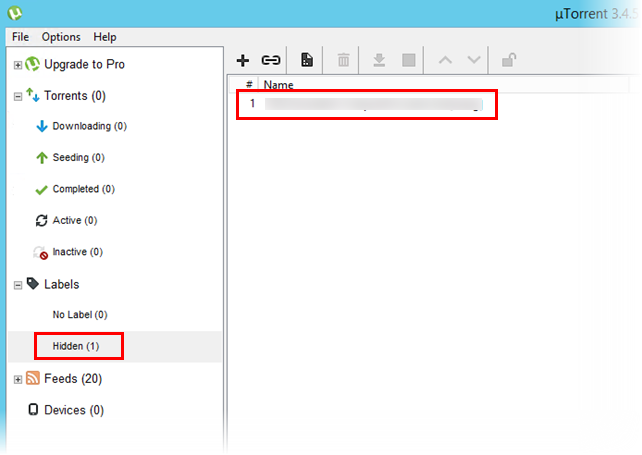Open Feeds (20) list
Viewport: 642px width, 455px height.
tap(73, 379)
